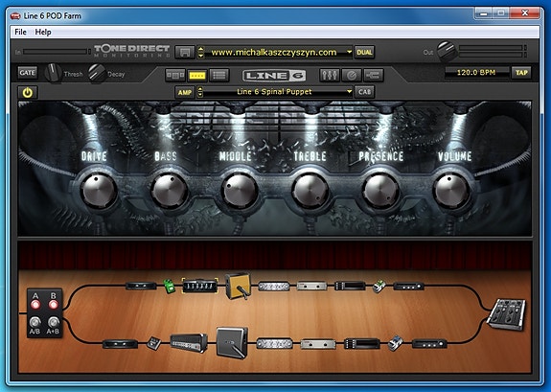551x392 pixels.
Task: Click the save preset floppy disk icon
Action: [x=185, y=53]
